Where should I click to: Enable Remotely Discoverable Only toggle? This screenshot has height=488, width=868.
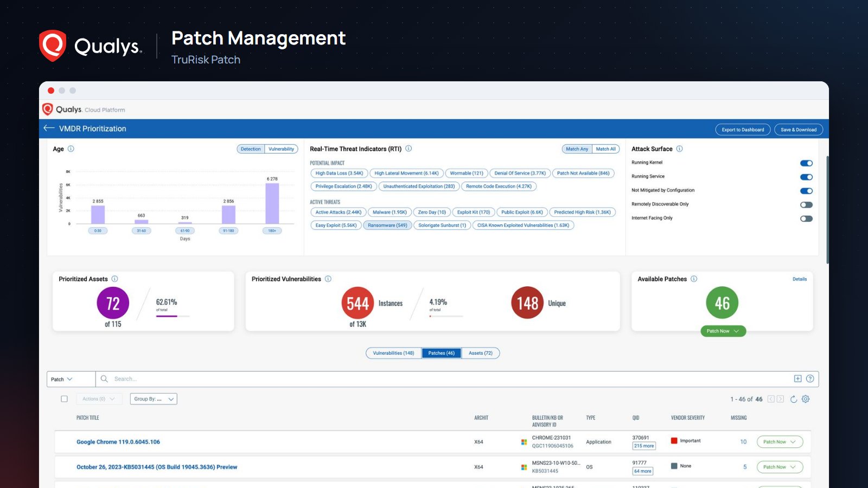(x=806, y=204)
